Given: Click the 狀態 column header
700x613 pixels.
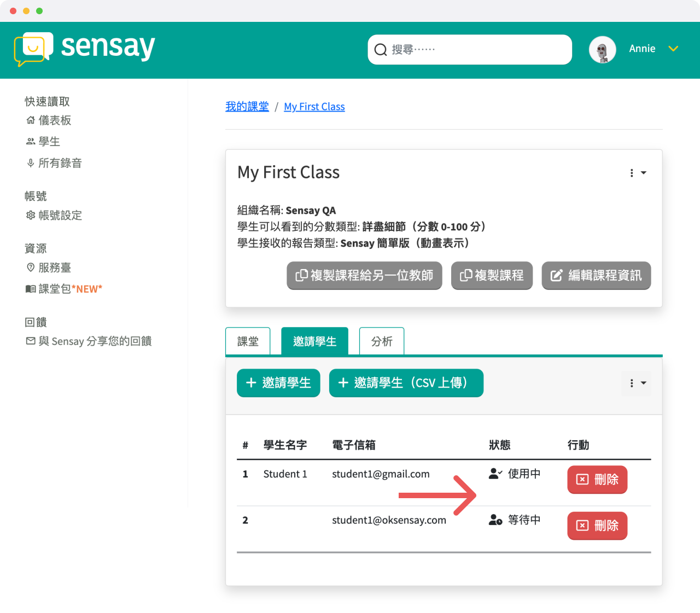Looking at the screenshot, I should 499,445.
